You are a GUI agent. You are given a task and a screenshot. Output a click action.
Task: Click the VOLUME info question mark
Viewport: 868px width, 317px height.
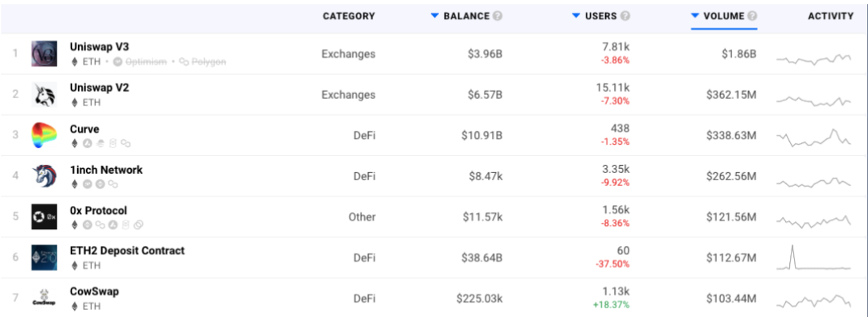click(x=752, y=16)
